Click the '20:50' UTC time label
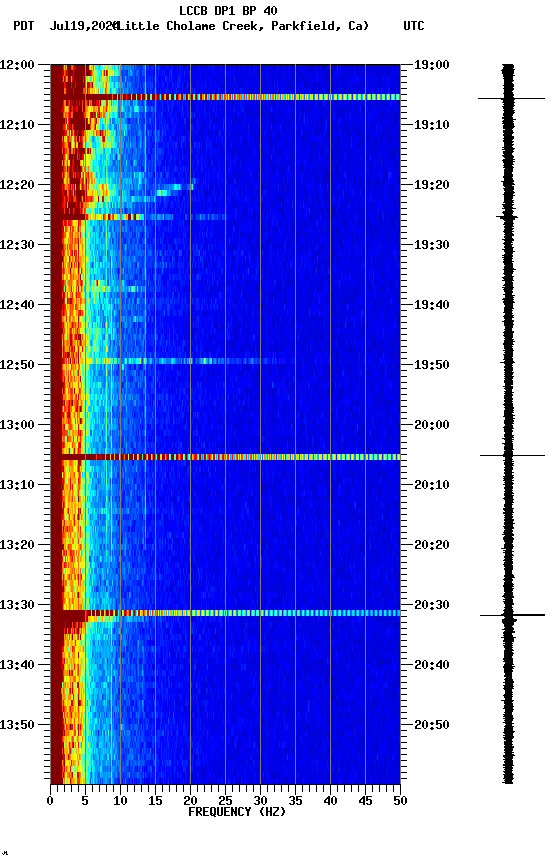The height and width of the screenshot is (864, 552). (x=432, y=725)
